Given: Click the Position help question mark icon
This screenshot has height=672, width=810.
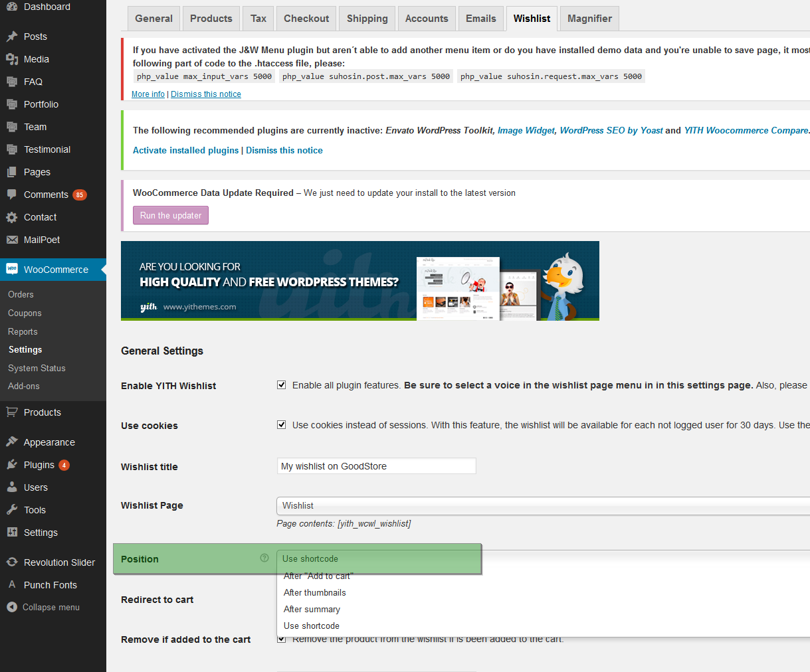Looking at the screenshot, I should [264, 558].
